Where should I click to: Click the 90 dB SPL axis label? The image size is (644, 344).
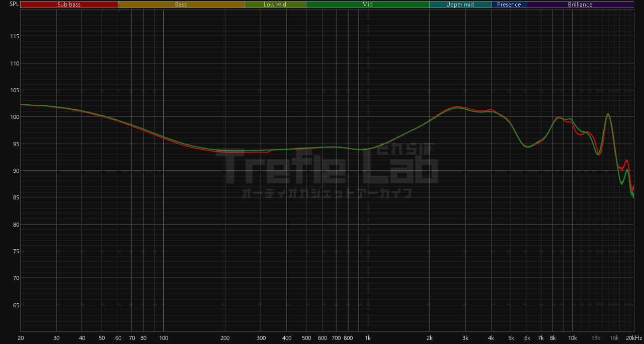coord(15,171)
